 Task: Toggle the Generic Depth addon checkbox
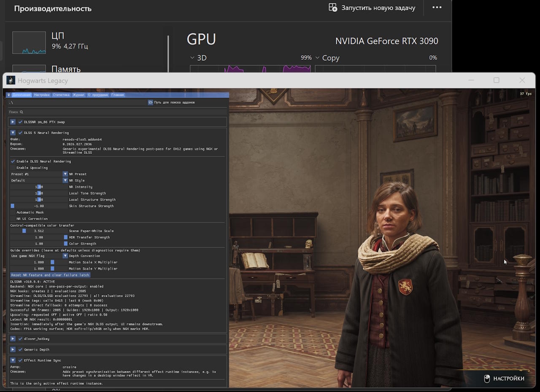click(20, 349)
